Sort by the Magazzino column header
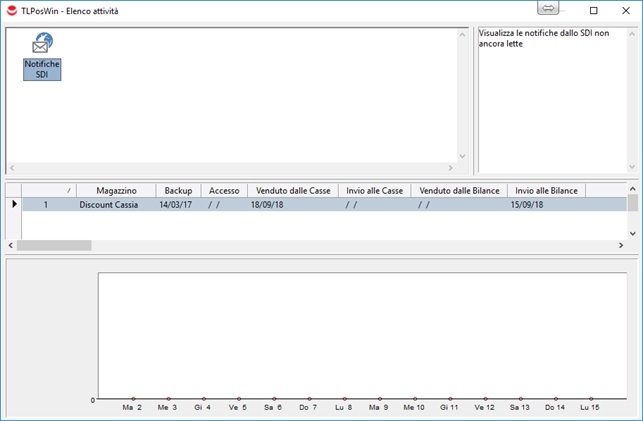This screenshot has width=643, height=421. (x=116, y=190)
